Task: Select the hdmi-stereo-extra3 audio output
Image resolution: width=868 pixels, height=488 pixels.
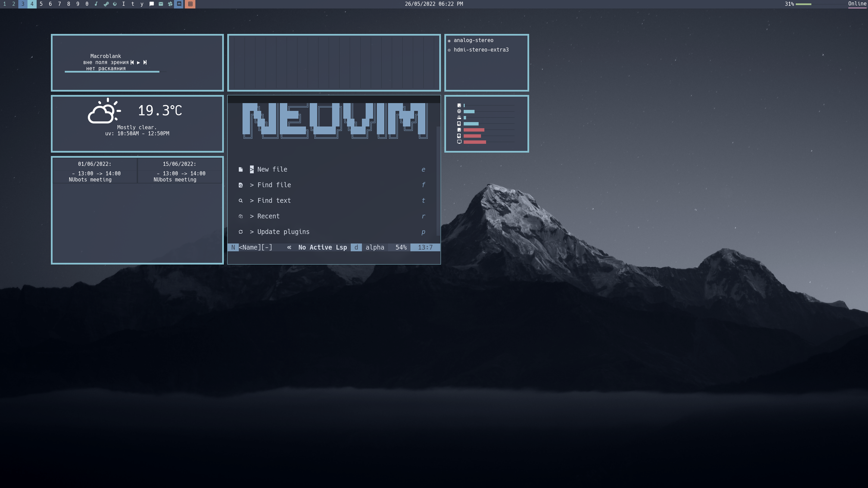Action: click(478, 50)
